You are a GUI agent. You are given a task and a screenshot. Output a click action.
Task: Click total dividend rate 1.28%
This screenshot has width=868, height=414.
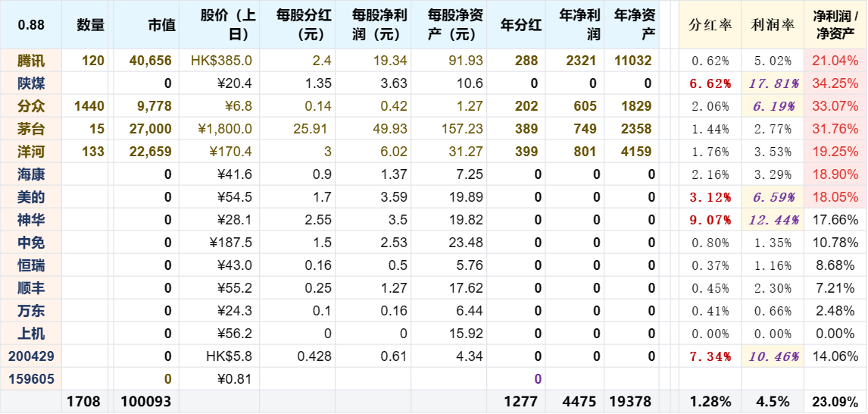710,400
